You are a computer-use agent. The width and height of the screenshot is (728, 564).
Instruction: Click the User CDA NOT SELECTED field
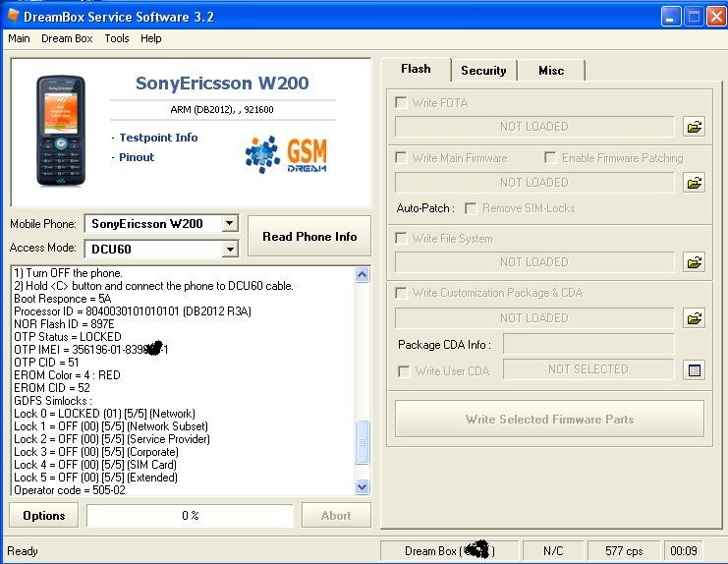[588, 369]
